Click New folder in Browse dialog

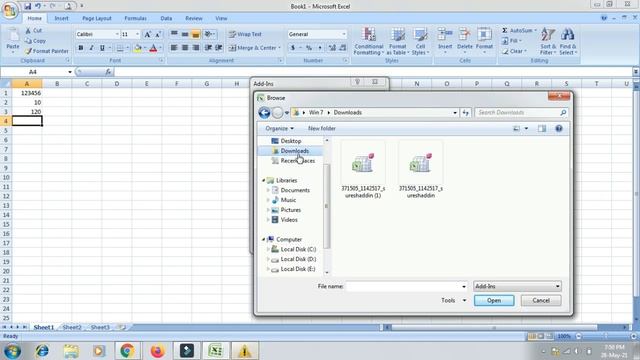click(x=322, y=128)
